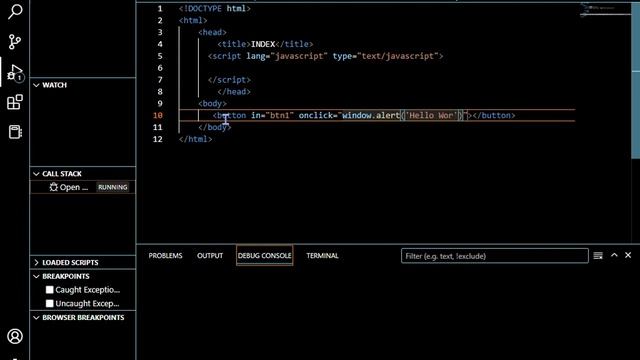Expand the LOADED SCRIPTS section
The height and width of the screenshot is (360, 640).
(36, 262)
